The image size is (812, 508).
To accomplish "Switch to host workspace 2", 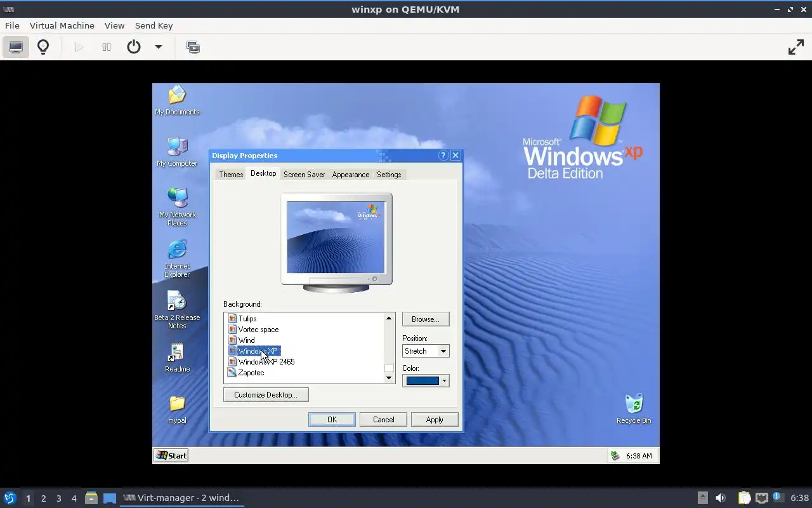I will (x=43, y=498).
